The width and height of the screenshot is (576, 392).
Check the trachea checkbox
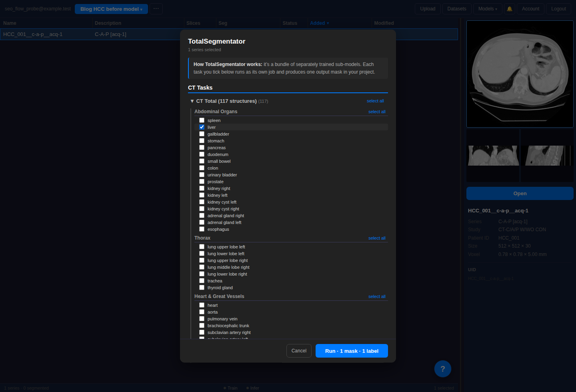tap(202, 281)
